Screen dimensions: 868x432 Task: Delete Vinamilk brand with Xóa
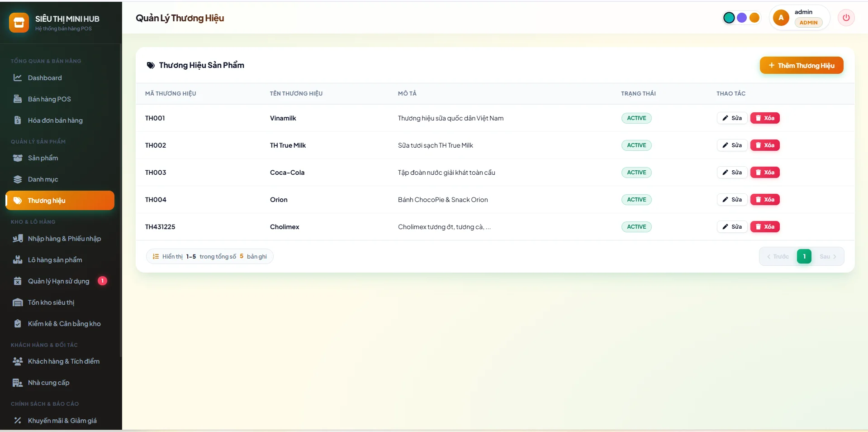(x=765, y=118)
